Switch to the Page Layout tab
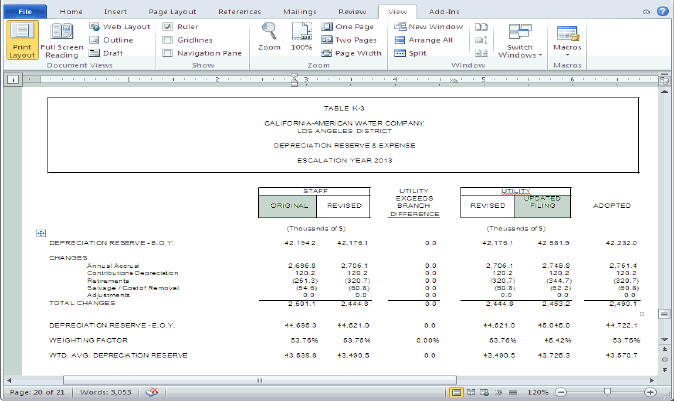The image size is (674, 401). (172, 10)
